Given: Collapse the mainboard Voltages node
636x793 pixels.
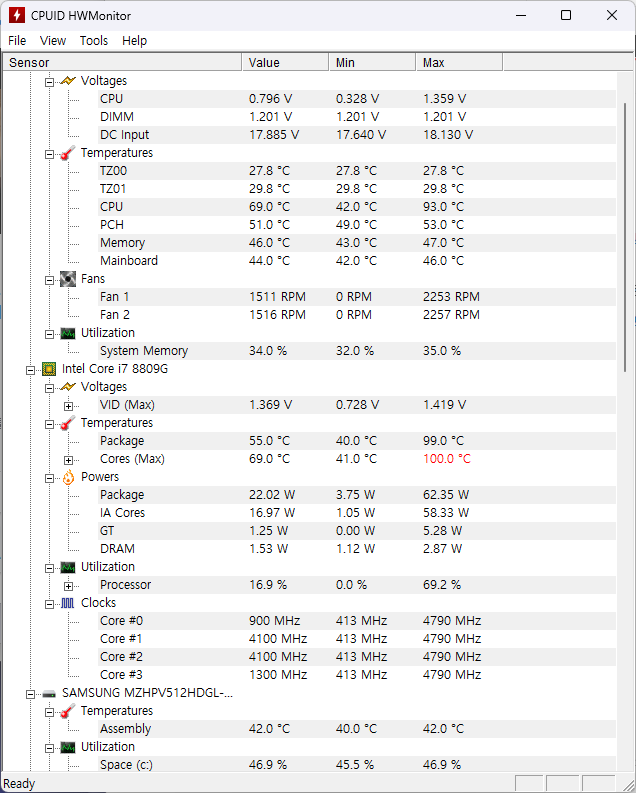Looking at the screenshot, I should 50,81.
